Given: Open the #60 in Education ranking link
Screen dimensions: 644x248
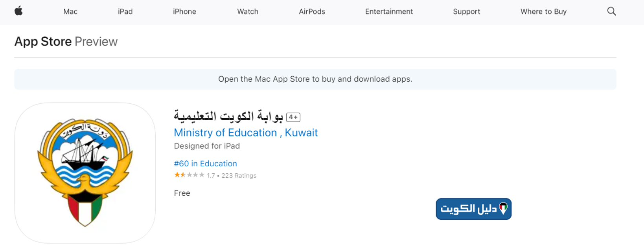Looking at the screenshot, I should pos(205,163).
